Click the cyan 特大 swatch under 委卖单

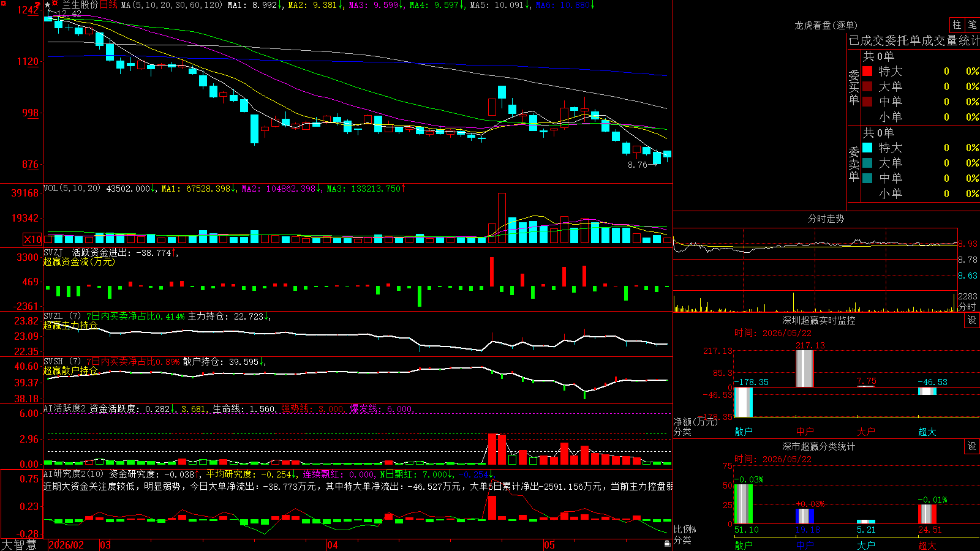coord(867,148)
